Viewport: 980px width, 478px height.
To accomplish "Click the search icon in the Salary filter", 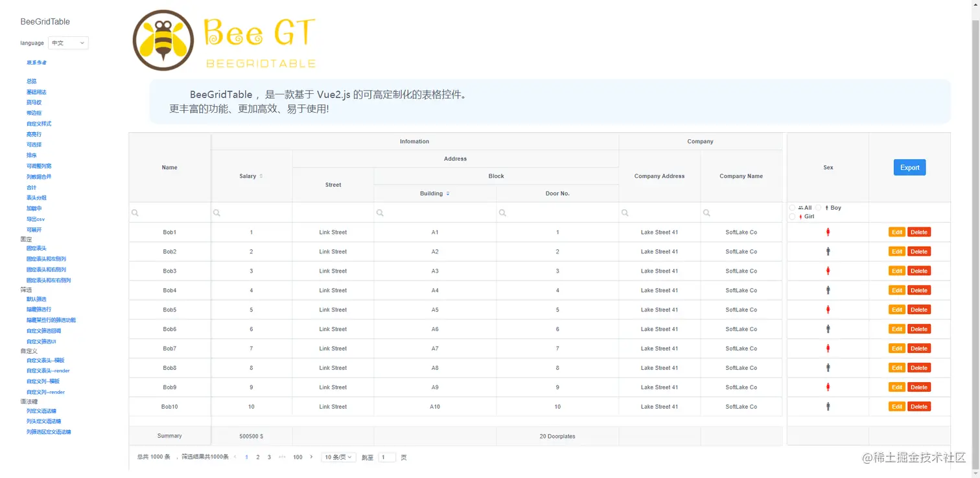I will coord(217,212).
